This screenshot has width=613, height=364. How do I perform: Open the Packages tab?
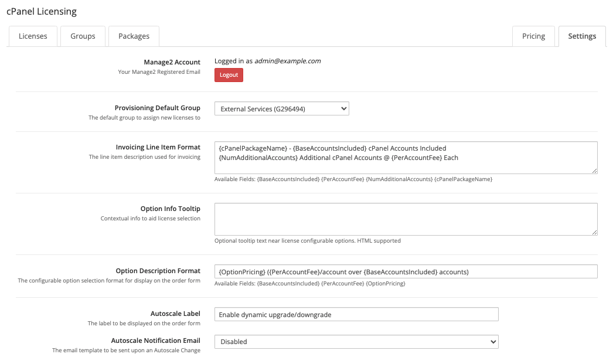point(134,36)
